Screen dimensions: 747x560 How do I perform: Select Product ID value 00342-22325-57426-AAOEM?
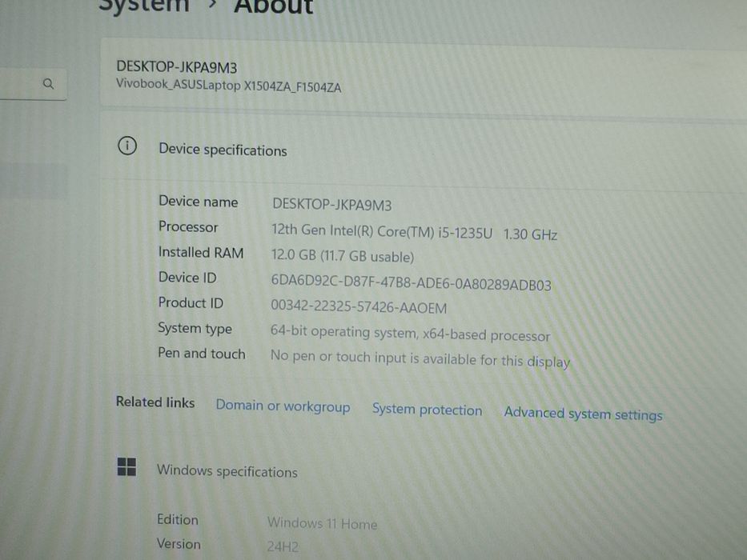tap(359, 306)
